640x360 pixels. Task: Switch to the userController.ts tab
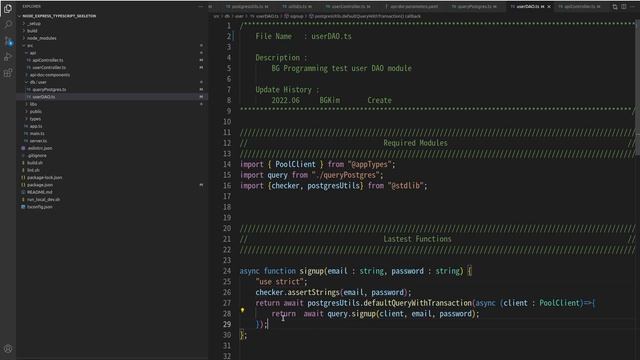point(350,7)
